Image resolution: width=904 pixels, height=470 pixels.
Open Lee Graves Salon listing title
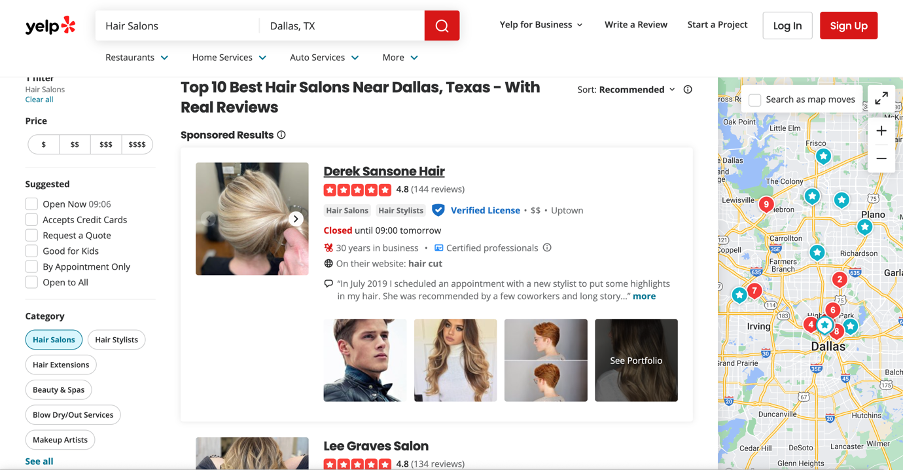(x=376, y=446)
